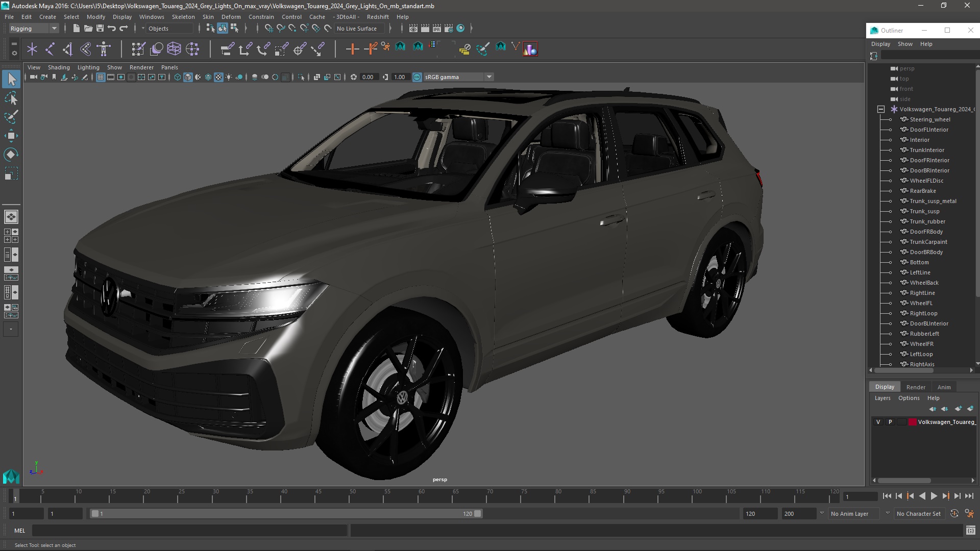
Task: Toggle textured display in viewport toolbar
Action: coord(218,77)
